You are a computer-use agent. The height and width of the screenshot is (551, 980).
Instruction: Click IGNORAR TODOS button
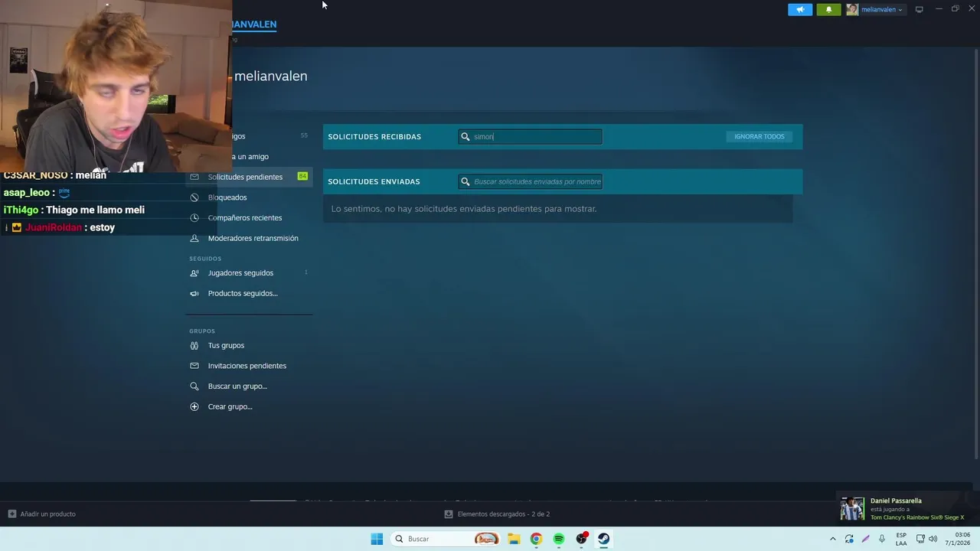759,136
